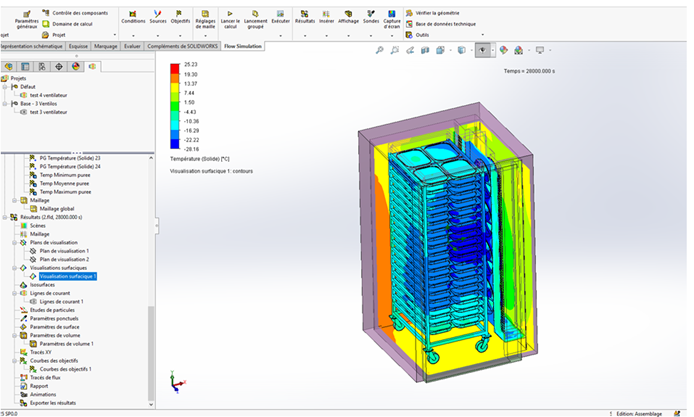The image size is (694, 417).
Task: Open the Rapport tree item
Action: pos(39,386)
